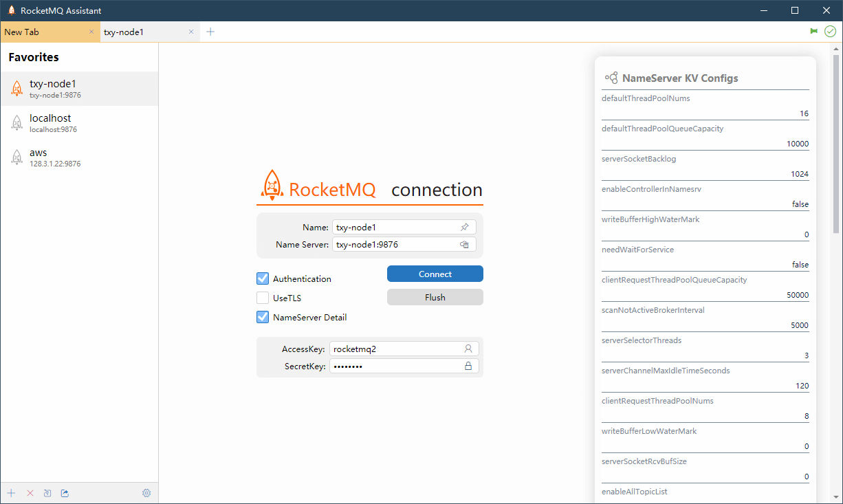The height and width of the screenshot is (504, 843).
Task: Enable the UseTLS checkbox
Action: (x=263, y=298)
